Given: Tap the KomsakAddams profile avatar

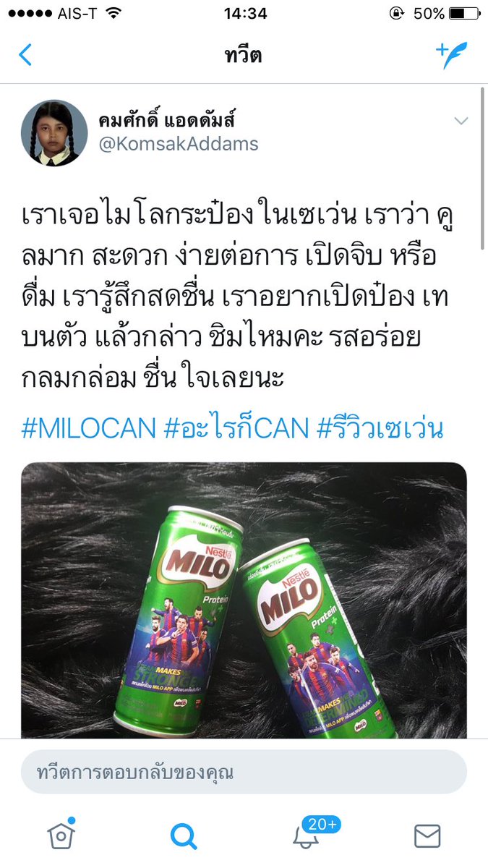Looking at the screenshot, I should (54, 133).
